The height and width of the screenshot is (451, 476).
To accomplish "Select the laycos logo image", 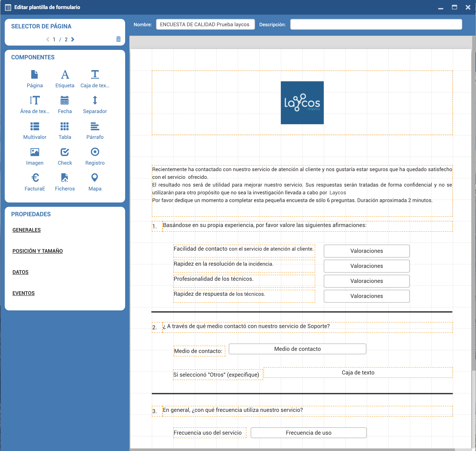I will pyautogui.click(x=302, y=103).
